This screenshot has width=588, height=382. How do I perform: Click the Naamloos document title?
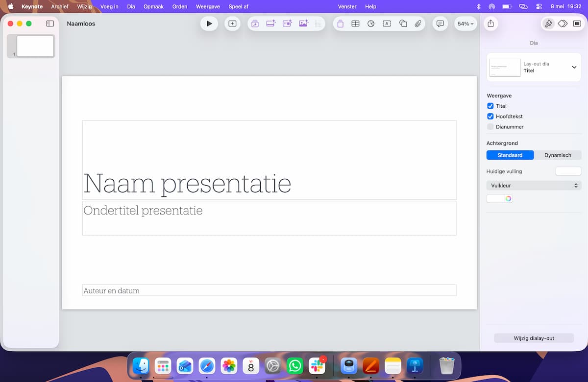(81, 24)
